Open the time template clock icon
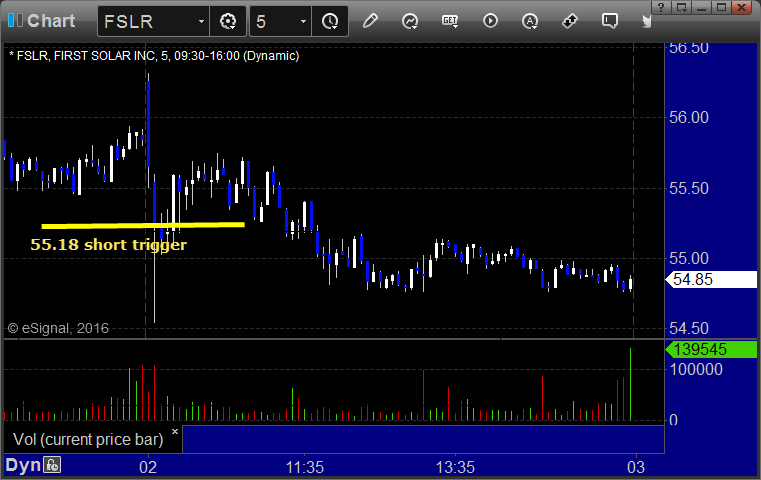The width and height of the screenshot is (761, 480). 330,21
